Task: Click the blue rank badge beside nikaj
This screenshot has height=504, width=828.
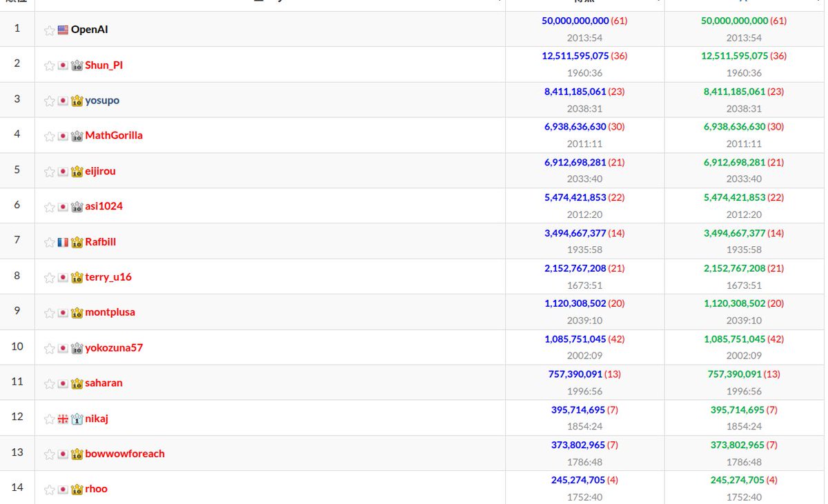Action: coord(77,419)
